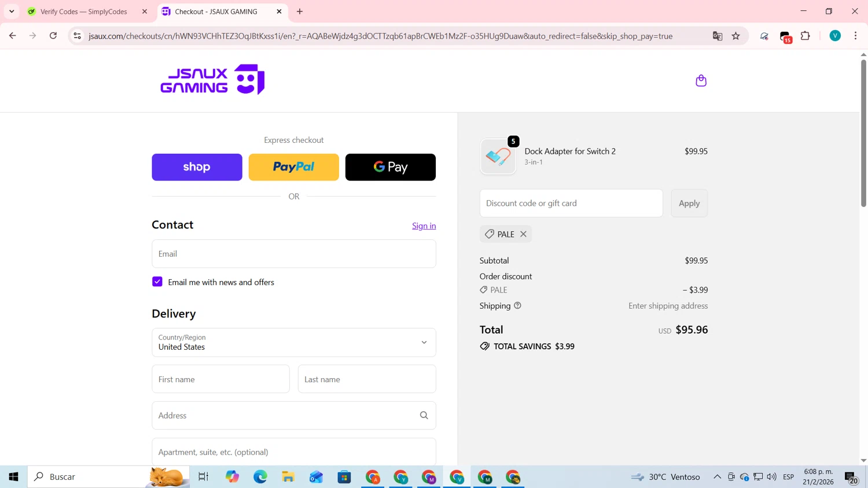The width and height of the screenshot is (868, 488).
Task: Click the ESP input language indicator
Action: point(788,477)
